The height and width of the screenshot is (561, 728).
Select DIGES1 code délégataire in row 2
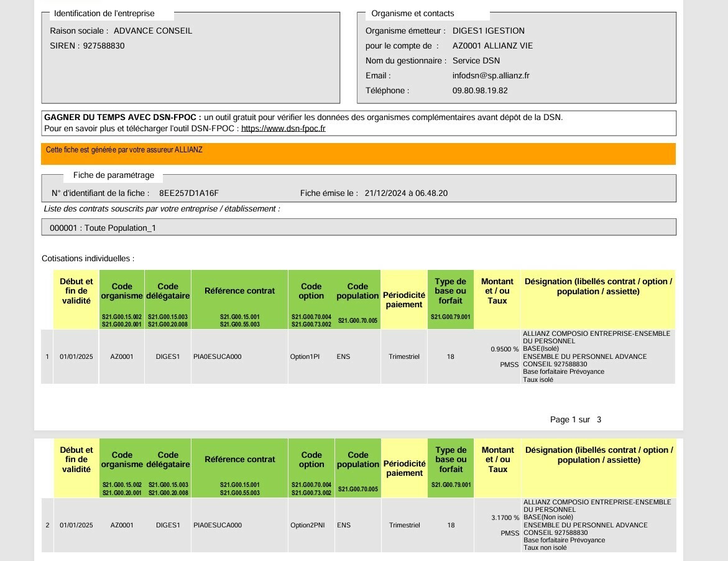[x=168, y=526]
